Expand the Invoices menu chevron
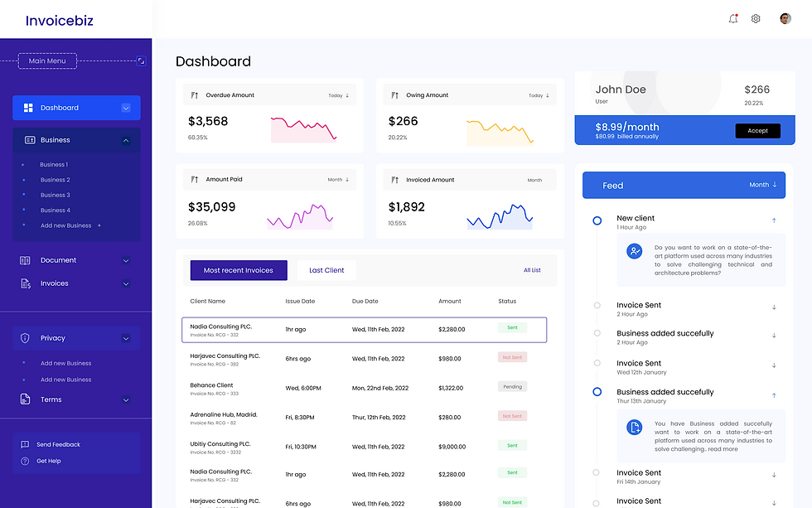The width and height of the screenshot is (812, 508). [126, 283]
